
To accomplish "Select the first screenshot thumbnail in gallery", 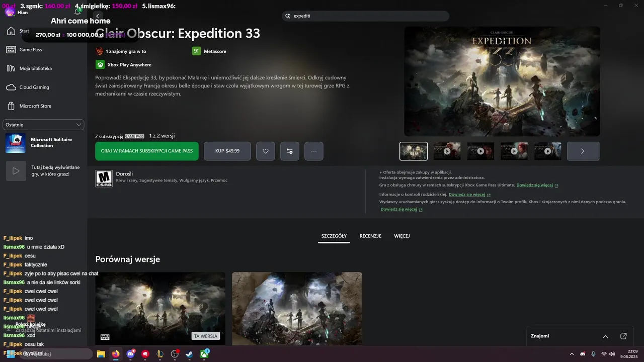I will (414, 151).
